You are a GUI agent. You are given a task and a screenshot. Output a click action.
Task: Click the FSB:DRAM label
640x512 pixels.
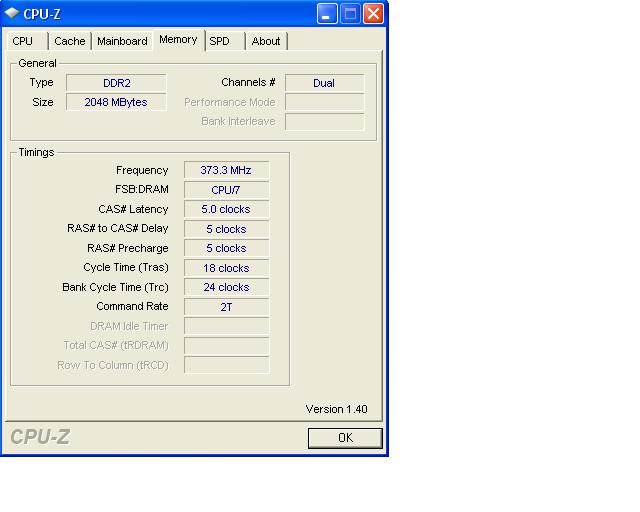click(x=142, y=189)
